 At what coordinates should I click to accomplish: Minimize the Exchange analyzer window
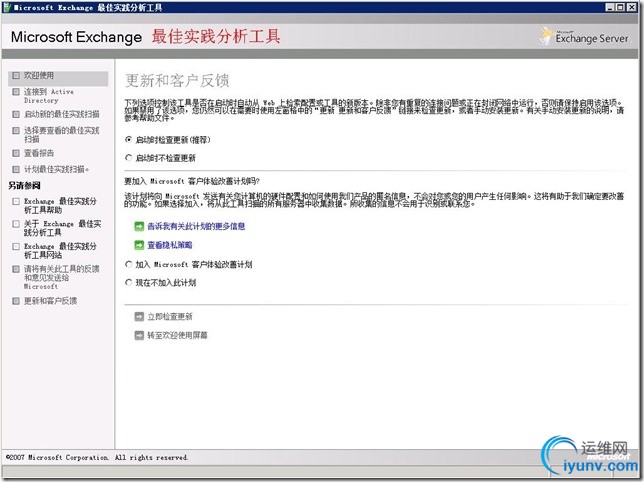610,7
